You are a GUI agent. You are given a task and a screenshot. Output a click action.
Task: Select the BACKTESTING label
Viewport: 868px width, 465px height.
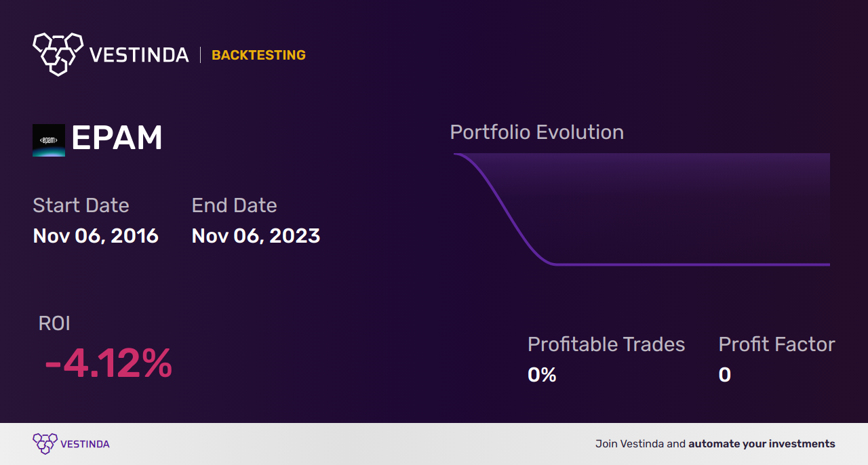tap(258, 56)
